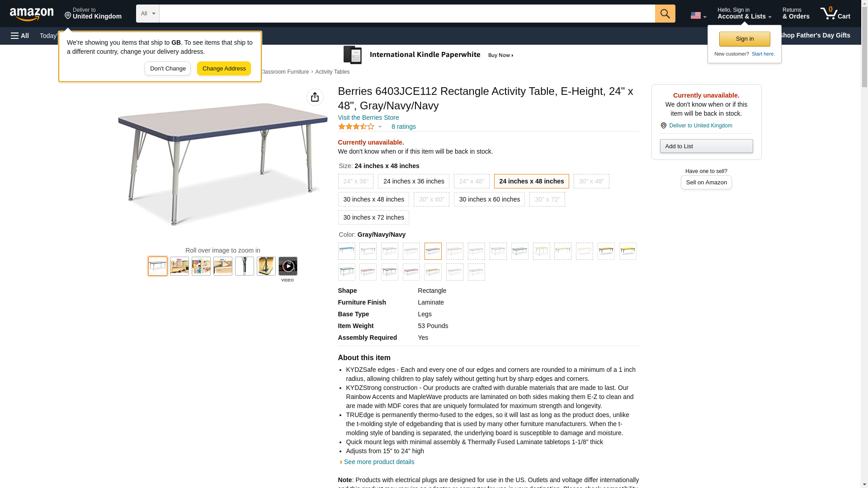The height and width of the screenshot is (488, 868).
Task: Click the search input field
Action: click(407, 14)
